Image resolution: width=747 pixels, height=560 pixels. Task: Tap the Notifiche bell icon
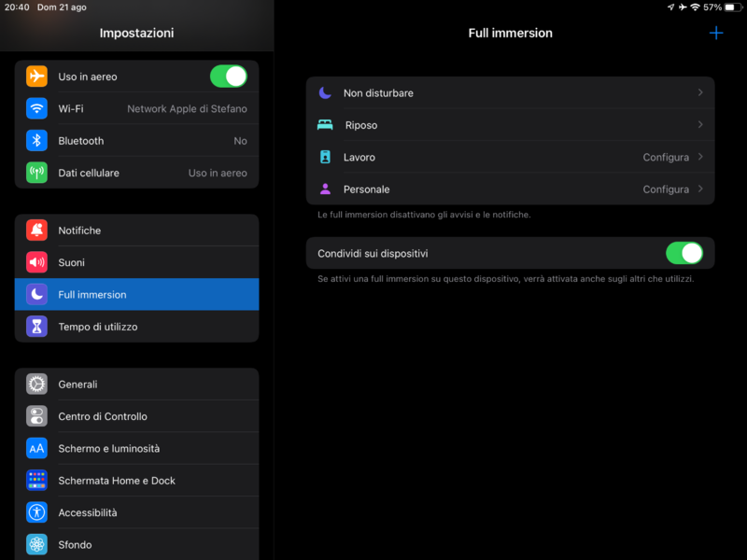36,231
